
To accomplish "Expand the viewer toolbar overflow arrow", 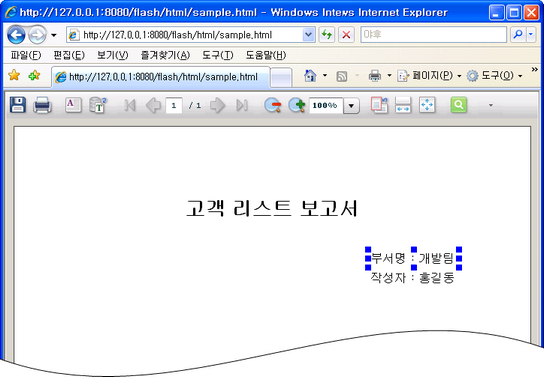I will pos(491,105).
